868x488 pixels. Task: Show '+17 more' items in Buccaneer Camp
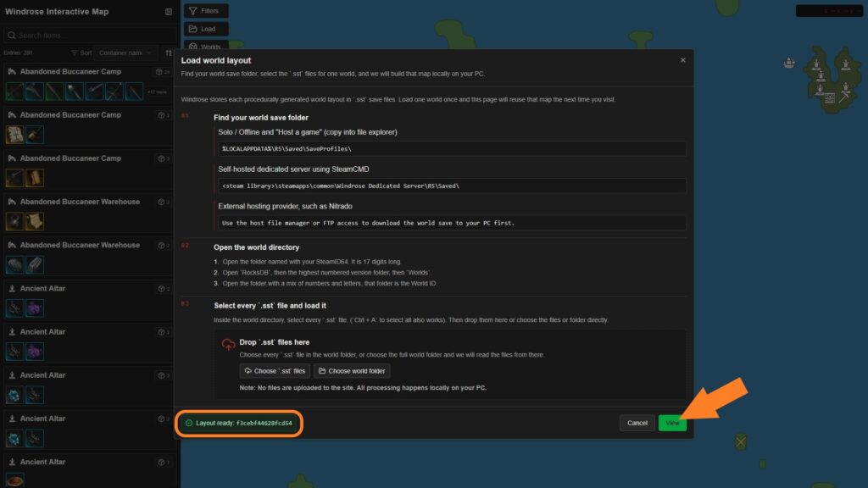(x=157, y=91)
